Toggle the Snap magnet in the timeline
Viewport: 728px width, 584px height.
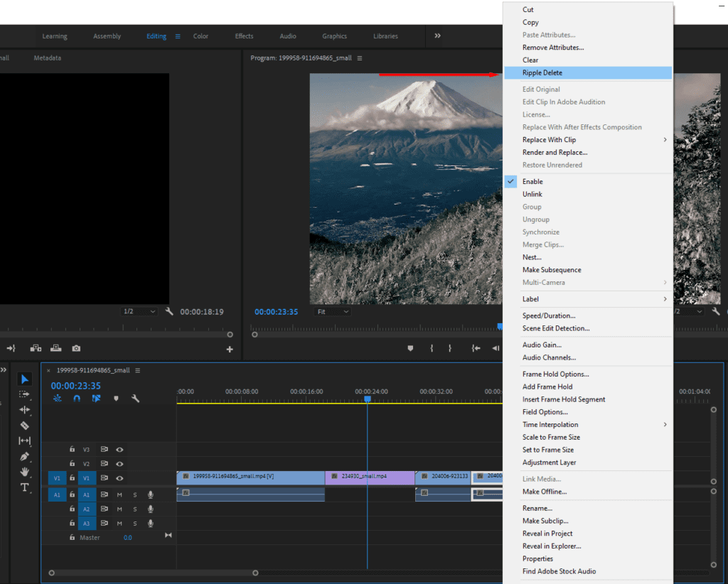77,399
